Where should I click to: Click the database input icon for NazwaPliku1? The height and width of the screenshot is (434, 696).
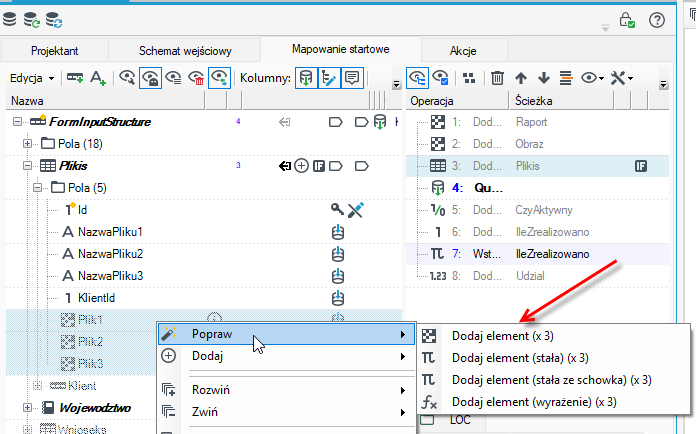338,232
